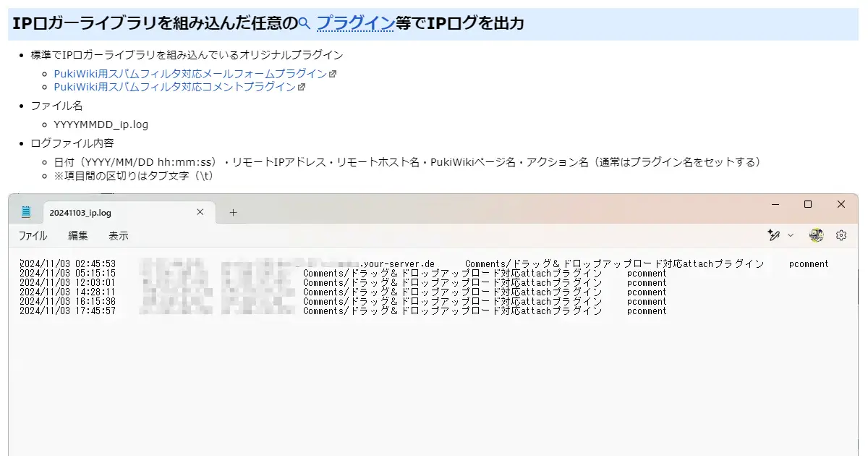
Task: Close the 20241103_ip.log tab with its X
Action: pos(200,212)
